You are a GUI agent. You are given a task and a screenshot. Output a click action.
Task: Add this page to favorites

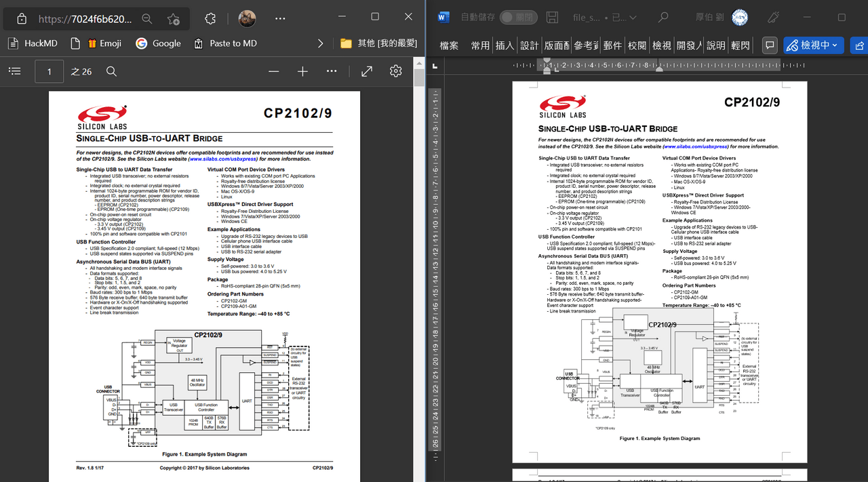(174, 19)
